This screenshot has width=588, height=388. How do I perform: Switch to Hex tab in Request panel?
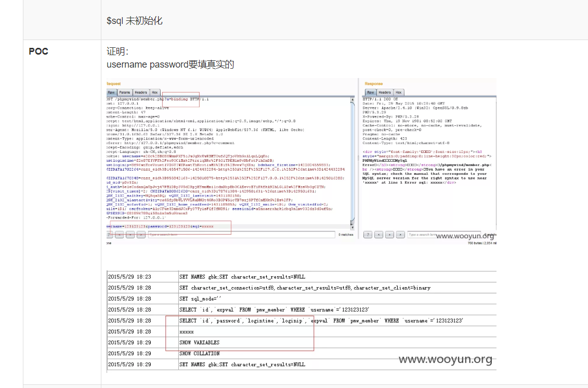click(x=154, y=93)
